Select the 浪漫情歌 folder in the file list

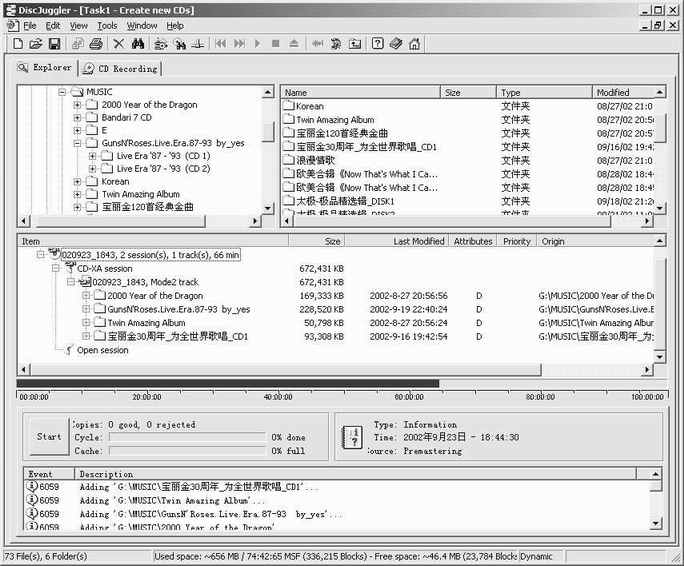click(315, 161)
